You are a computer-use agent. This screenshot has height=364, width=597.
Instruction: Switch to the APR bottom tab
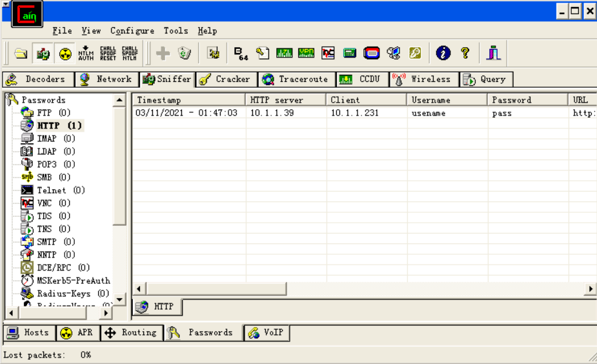click(x=79, y=332)
